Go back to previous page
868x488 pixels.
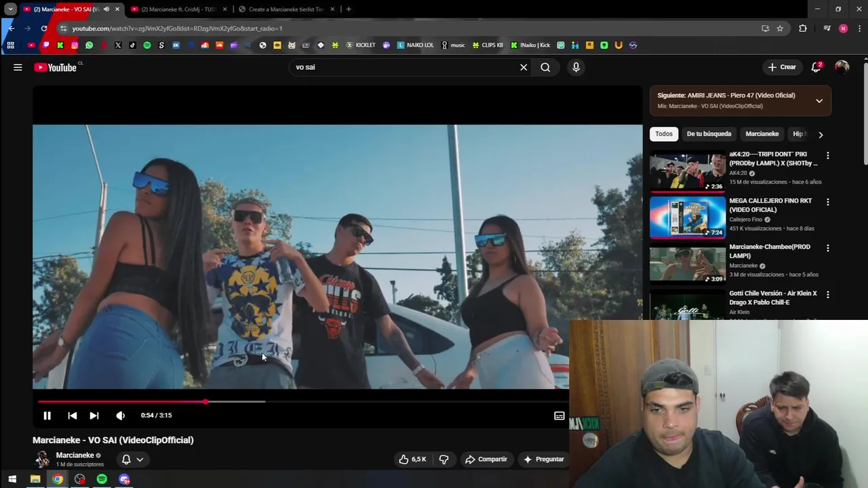point(11,28)
